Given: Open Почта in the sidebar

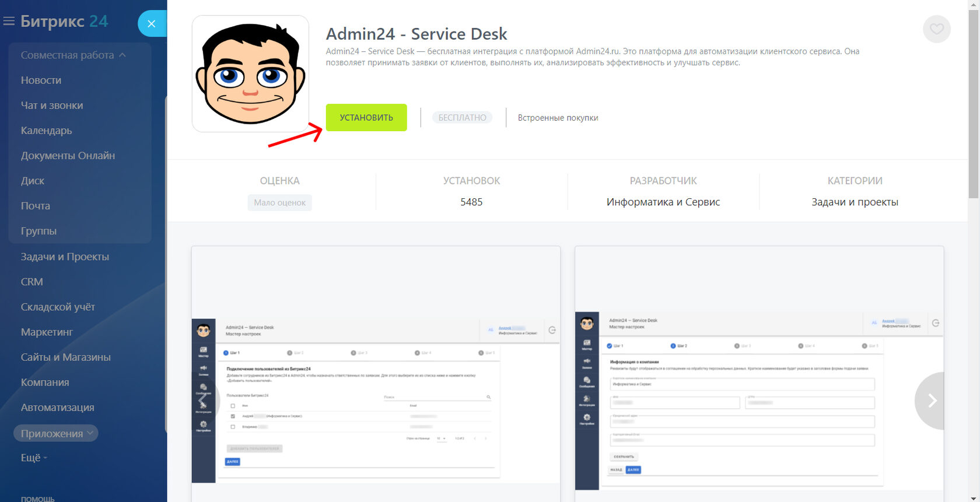Looking at the screenshot, I should point(36,205).
